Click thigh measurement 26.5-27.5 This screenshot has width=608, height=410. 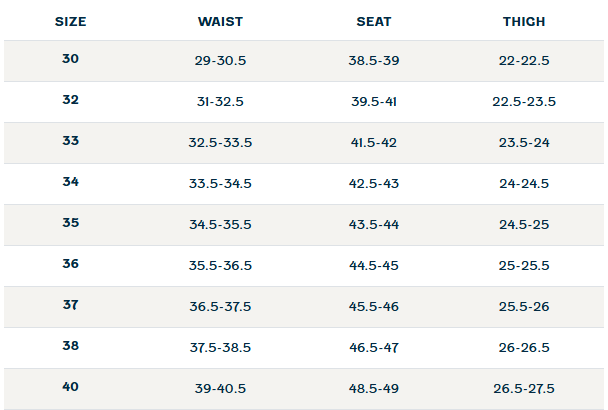524,389
